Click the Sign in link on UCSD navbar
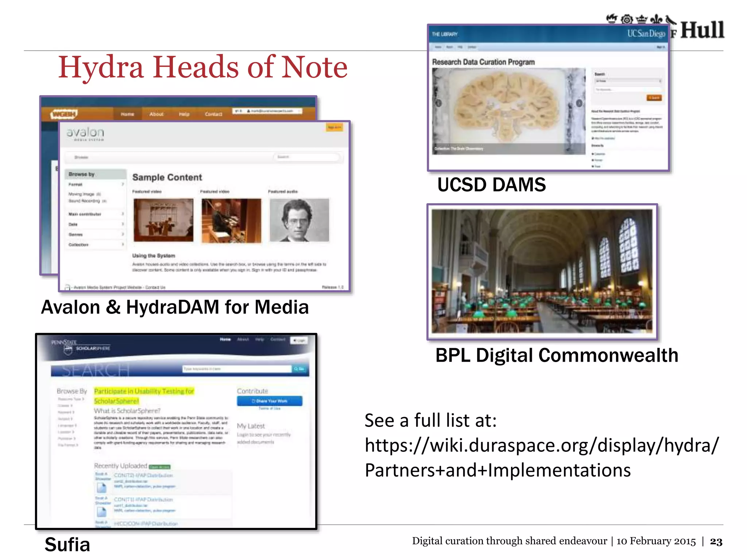 click(661, 47)
